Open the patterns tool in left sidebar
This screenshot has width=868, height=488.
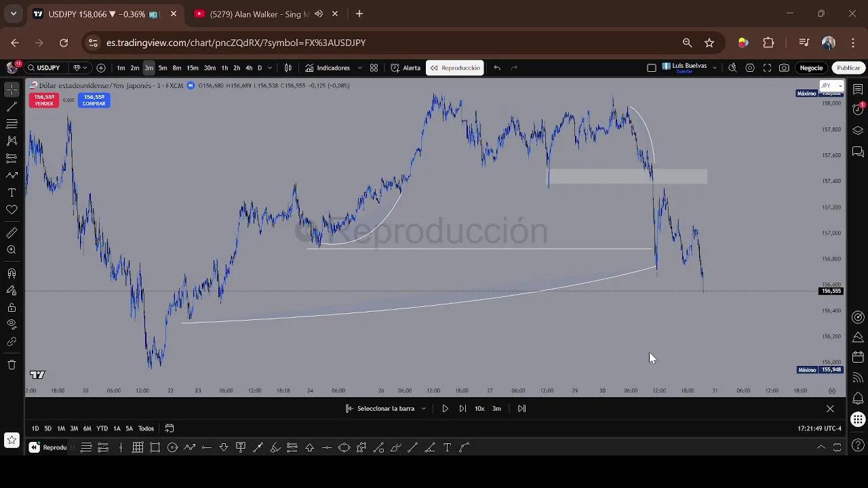(x=12, y=141)
